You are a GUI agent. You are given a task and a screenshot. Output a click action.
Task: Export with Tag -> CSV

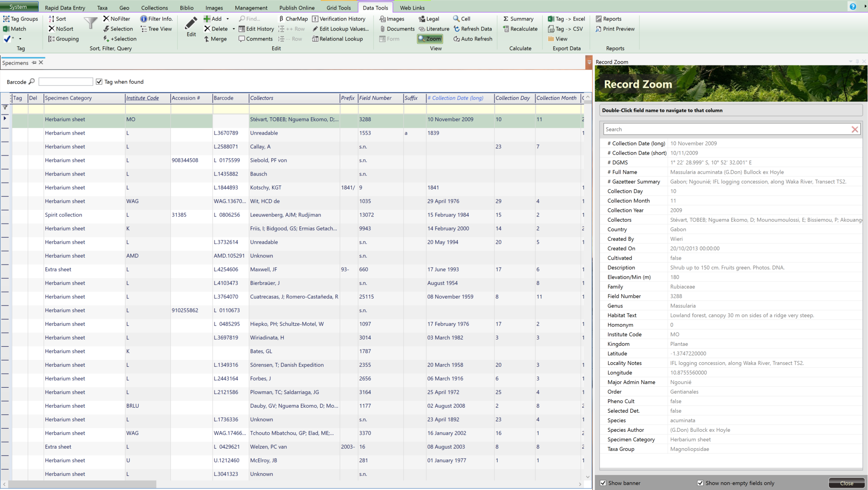pos(565,29)
